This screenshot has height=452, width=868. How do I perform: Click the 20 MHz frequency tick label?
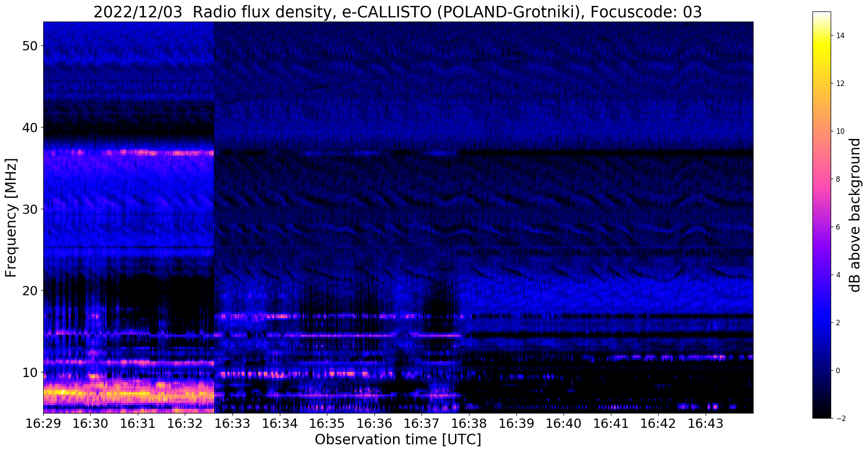pos(30,291)
